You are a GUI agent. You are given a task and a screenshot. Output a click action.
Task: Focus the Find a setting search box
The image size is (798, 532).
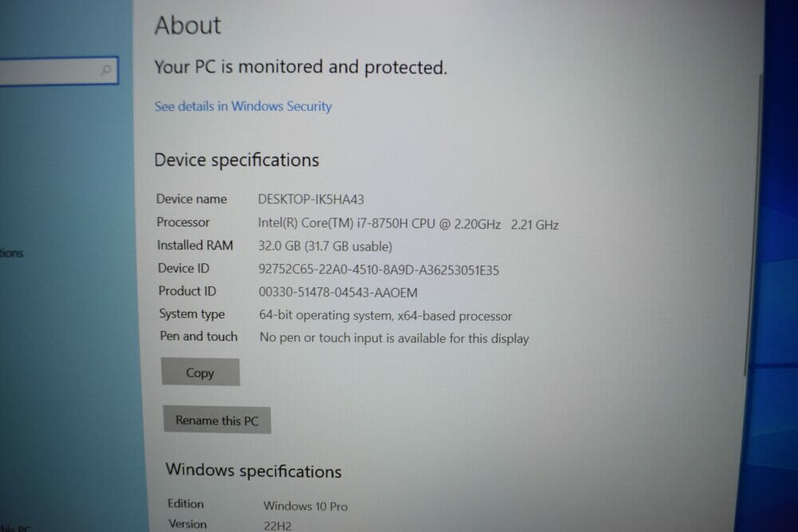58,71
